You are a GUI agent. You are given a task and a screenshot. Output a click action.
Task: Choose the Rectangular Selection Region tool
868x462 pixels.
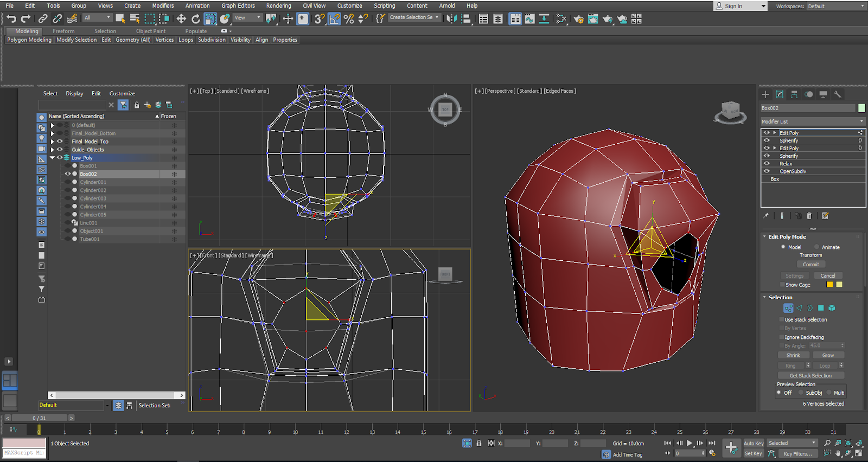[x=150, y=18]
